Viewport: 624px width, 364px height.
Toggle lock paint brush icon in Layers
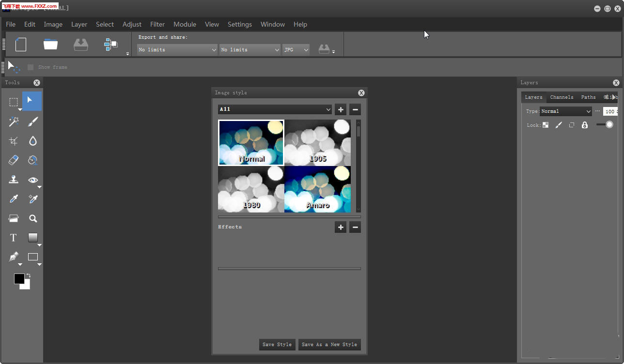pos(559,125)
